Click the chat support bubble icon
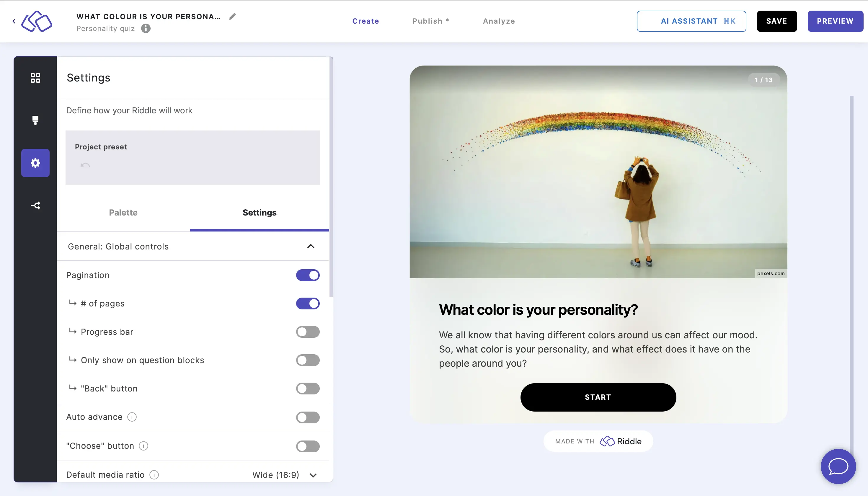The height and width of the screenshot is (496, 868). click(x=838, y=466)
